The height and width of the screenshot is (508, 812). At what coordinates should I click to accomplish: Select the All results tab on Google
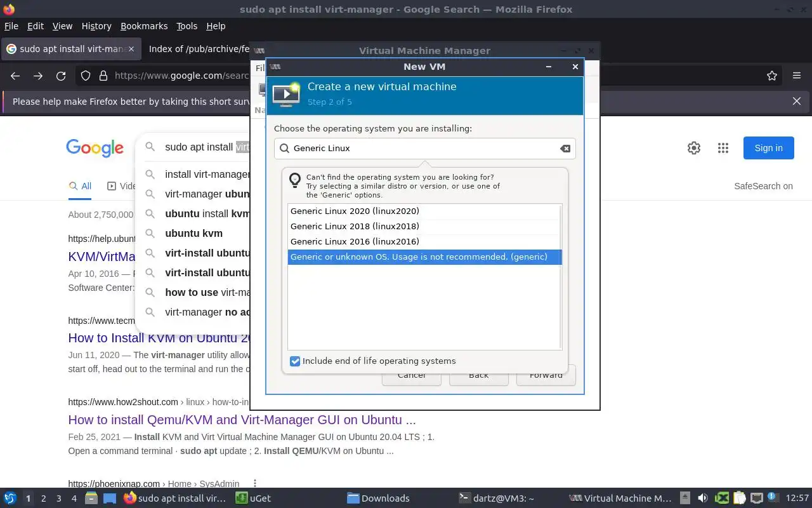(x=80, y=186)
